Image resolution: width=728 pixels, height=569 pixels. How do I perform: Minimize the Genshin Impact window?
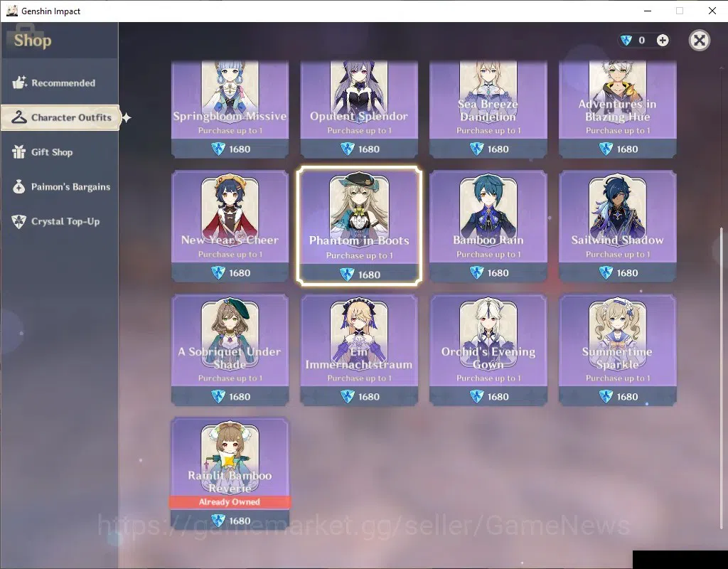(648, 11)
